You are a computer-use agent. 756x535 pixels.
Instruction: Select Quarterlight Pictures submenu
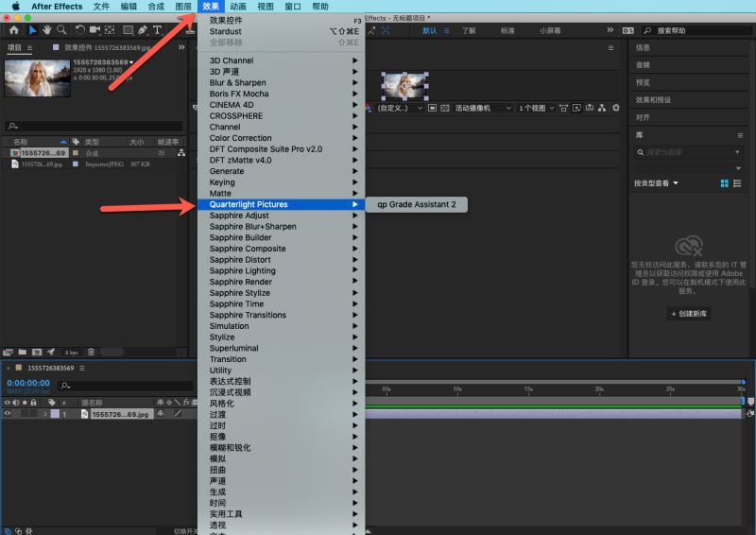(281, 204)
